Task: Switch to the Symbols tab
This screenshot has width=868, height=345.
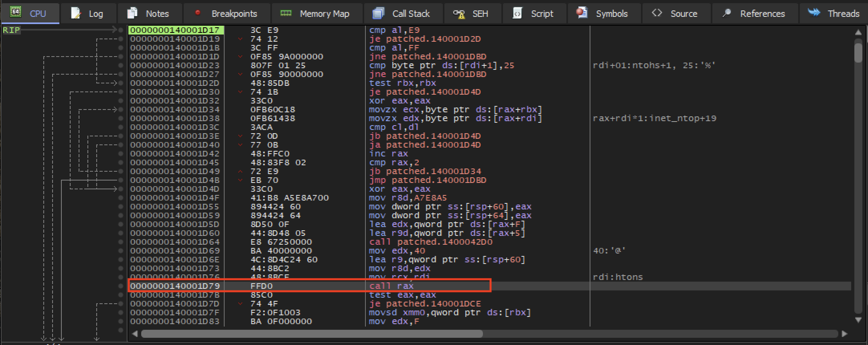Action: [x=604, y=13]
